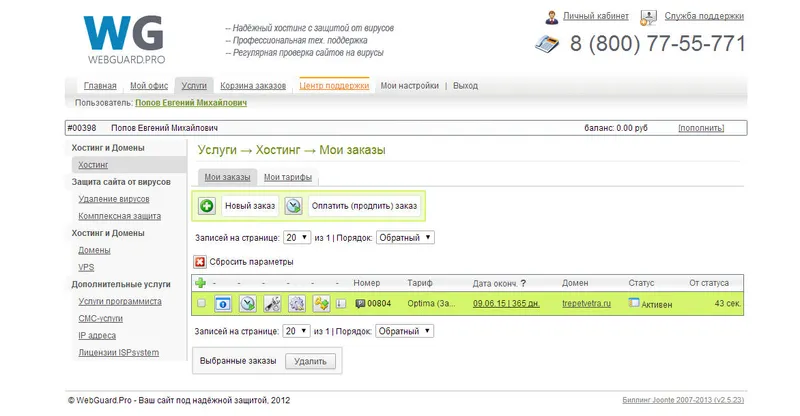Open Мой офис menu item
Viewport: 800px width, 416px height.
[149, 86]
